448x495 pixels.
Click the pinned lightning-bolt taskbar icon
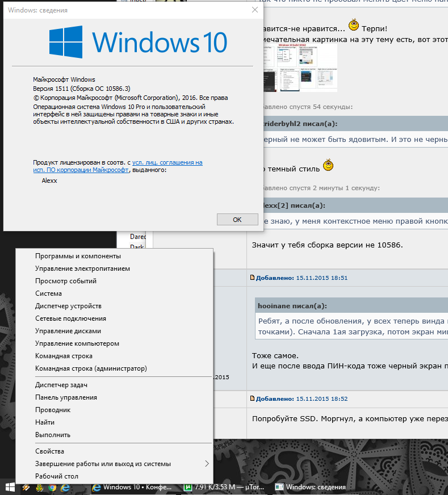(26, 488)
